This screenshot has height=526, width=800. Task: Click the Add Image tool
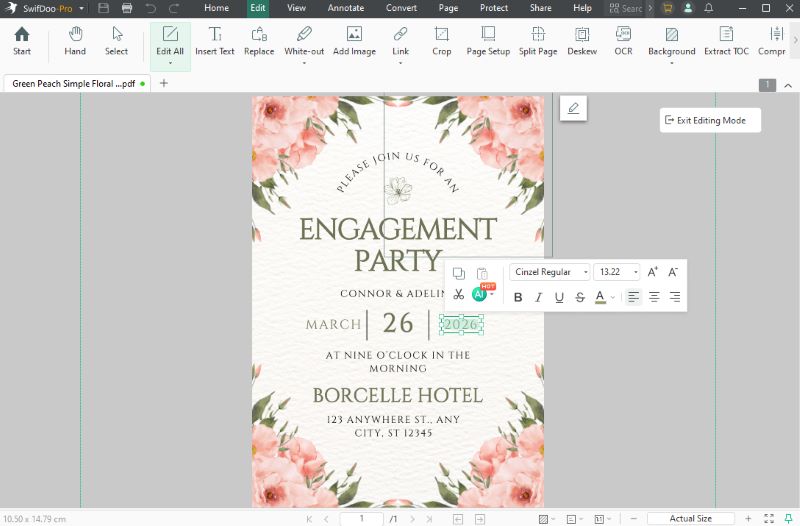pos(354,41)
